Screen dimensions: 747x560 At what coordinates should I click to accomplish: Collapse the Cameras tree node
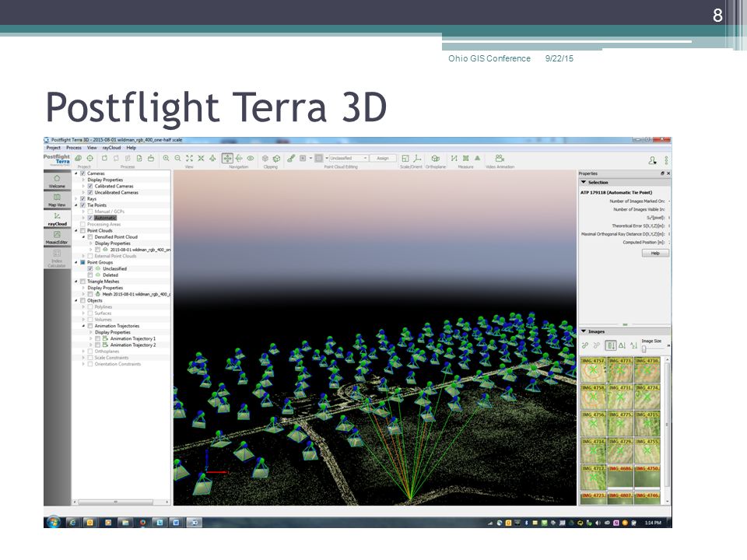[76, 173]
